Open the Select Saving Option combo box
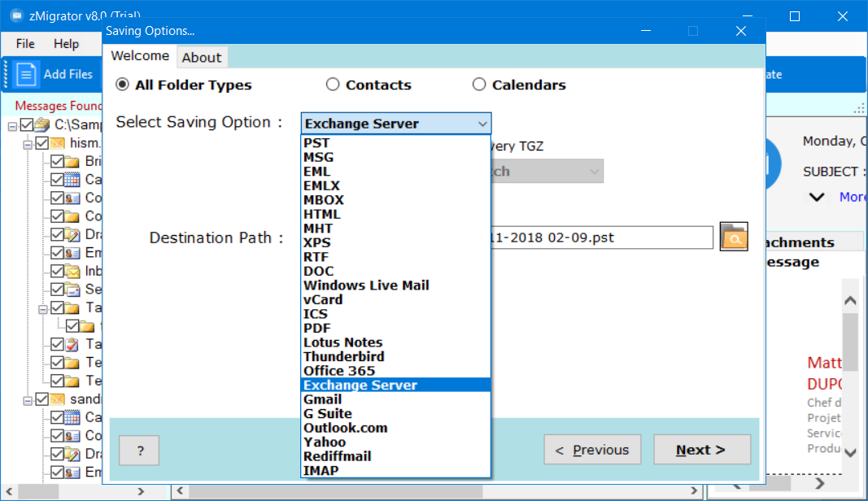868x501 pixels. (396, 124)
